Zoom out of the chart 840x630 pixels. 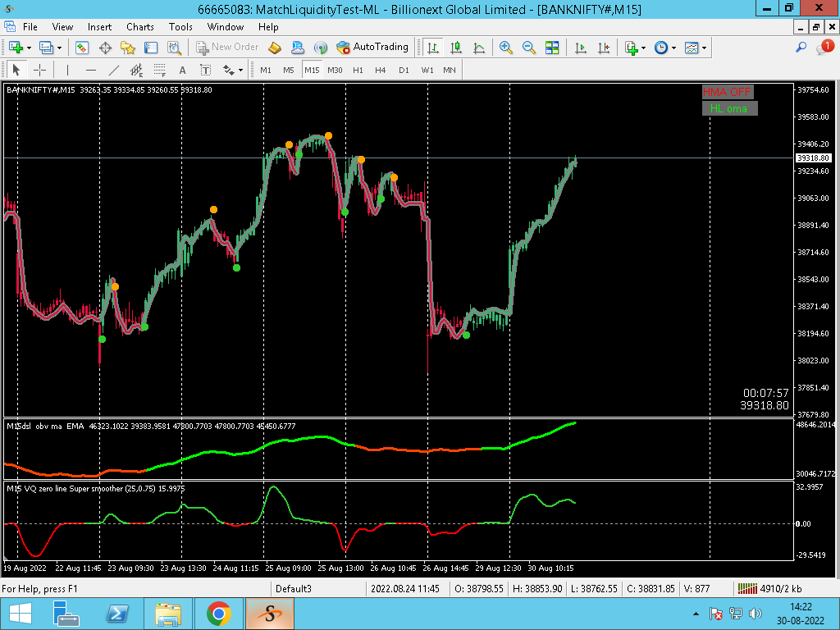[x=528, y=48]
